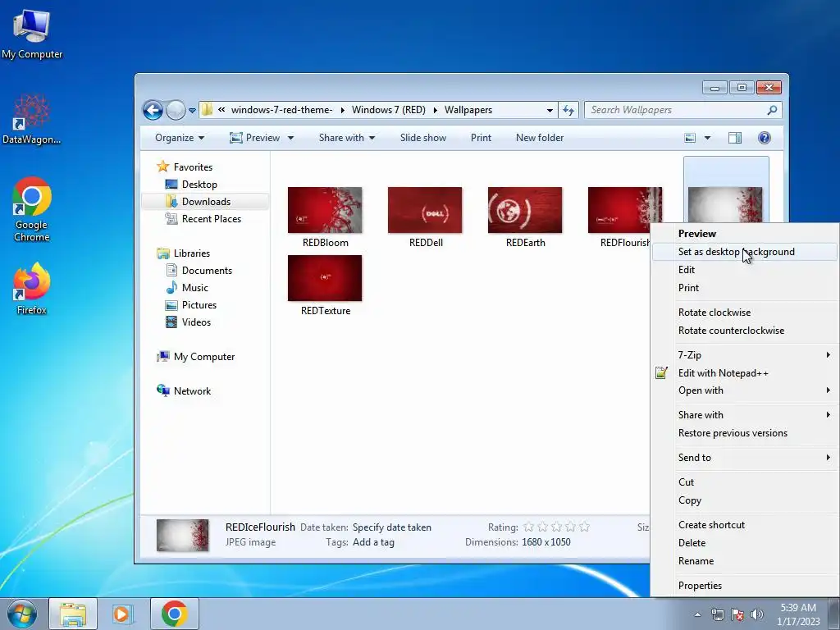Choose Print in the context menu
Viewport: 840px width, 630px height.
(x=745, y=288)
